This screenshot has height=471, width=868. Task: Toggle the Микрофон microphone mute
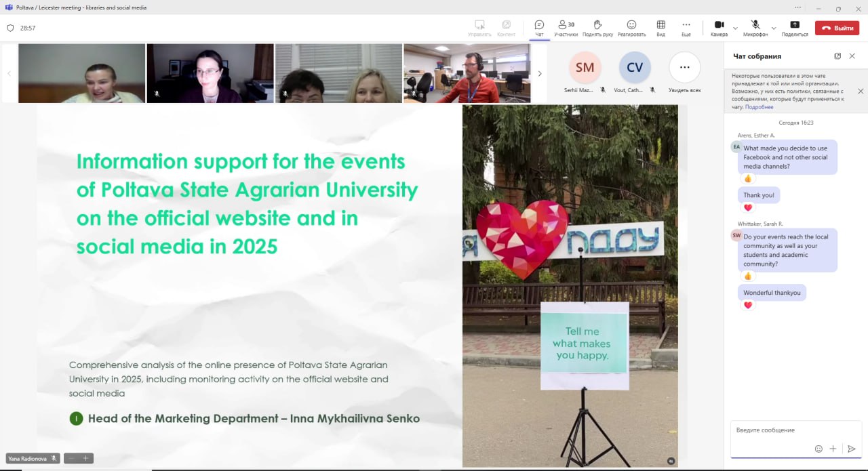point(755,25)
